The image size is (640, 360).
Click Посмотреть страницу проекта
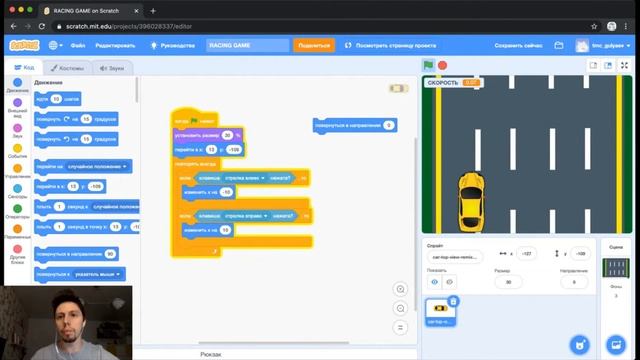(391, 45)
